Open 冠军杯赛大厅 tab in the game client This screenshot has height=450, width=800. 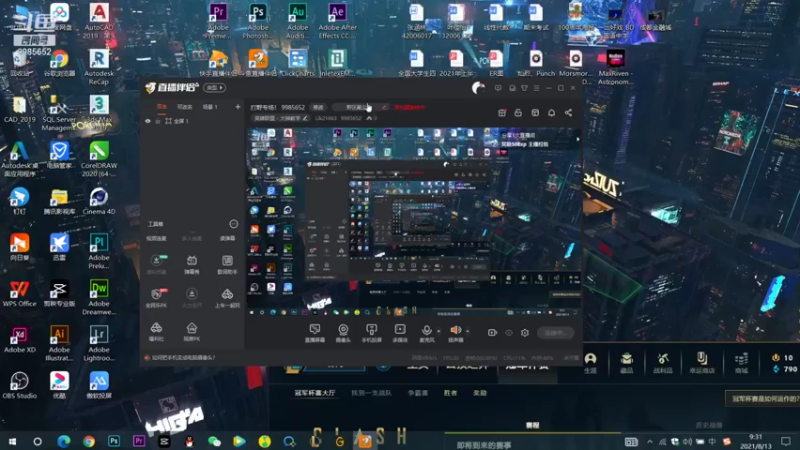pyautogui.click(x=315, y=393)
